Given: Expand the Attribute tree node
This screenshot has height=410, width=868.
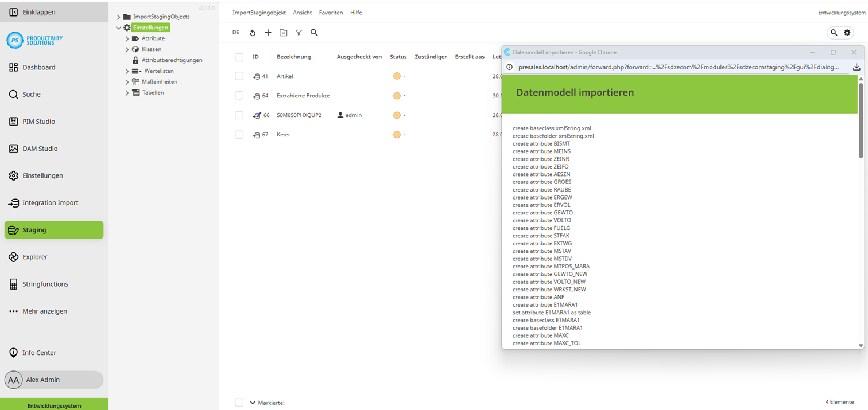Looking at the screenshot, I should coord(127,38).
